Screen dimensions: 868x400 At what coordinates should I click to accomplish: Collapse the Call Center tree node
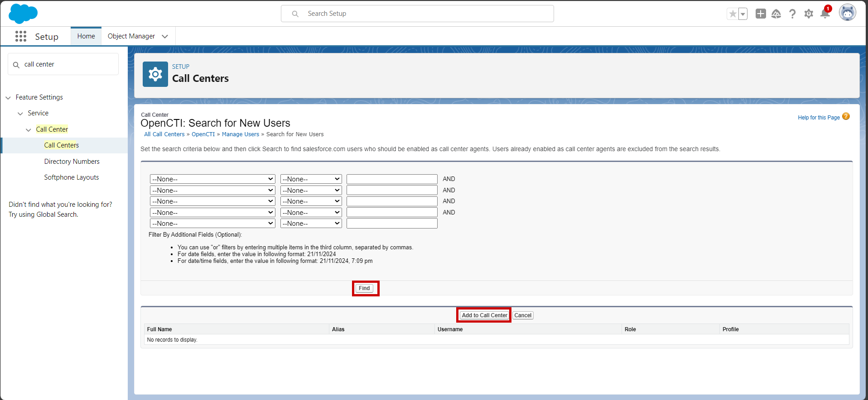29,130
